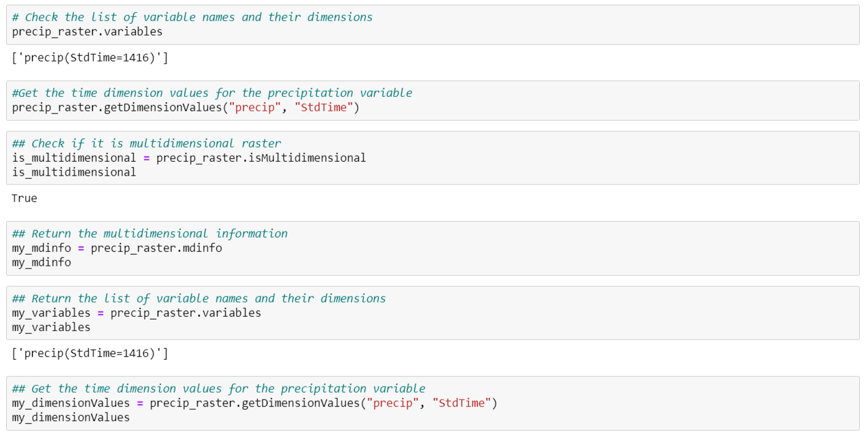868x437 pixels.
Task: Click the first ['precip(StdTime=1416)'] output text
Action: point(90,57)
